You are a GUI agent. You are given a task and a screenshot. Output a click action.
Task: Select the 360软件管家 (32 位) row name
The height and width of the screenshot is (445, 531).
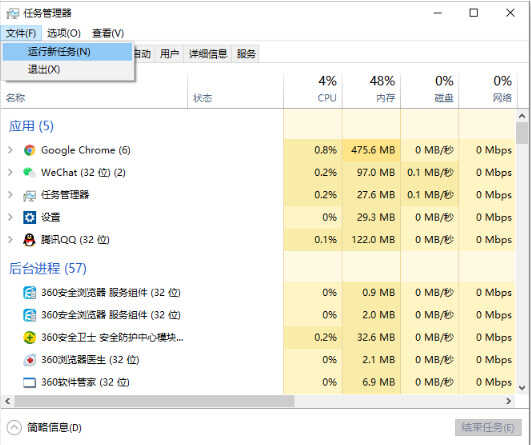click(x=85, y=382)
